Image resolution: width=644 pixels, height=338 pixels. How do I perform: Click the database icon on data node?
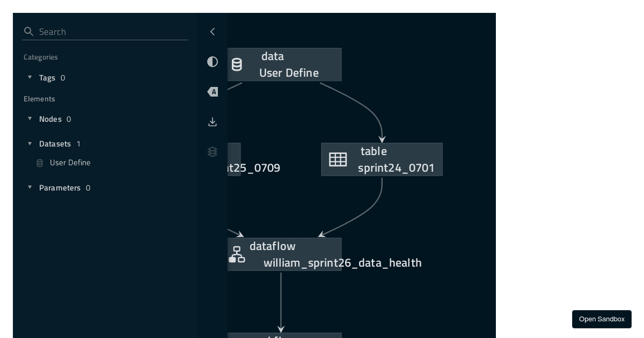237,64
